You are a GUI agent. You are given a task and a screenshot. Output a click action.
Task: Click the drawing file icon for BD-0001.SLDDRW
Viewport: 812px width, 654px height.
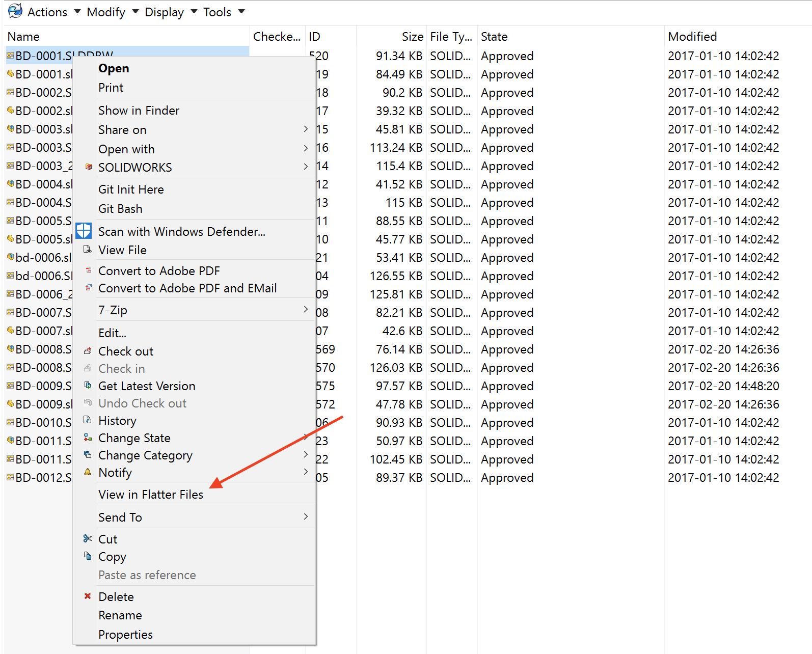click(10, 55)
